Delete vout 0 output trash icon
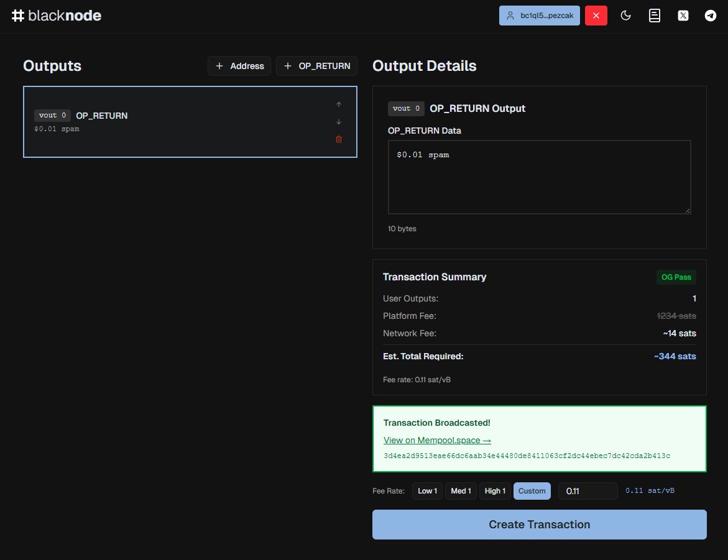This screenshot has width=728, height=560. click(x=338, y=139)
